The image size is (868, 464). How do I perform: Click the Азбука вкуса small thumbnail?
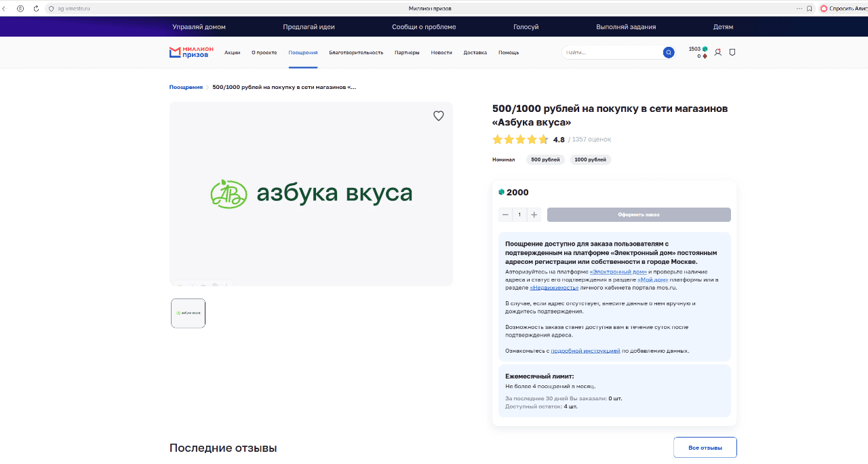pos(188,313)
